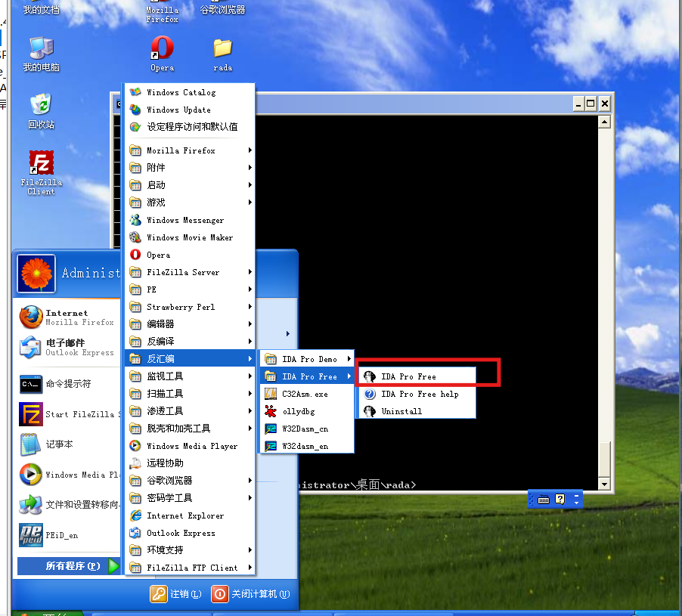Viewport: 682px width, 616px height.
Task: Click 注销 (Log Off) button
Action: tap(176, 594)
